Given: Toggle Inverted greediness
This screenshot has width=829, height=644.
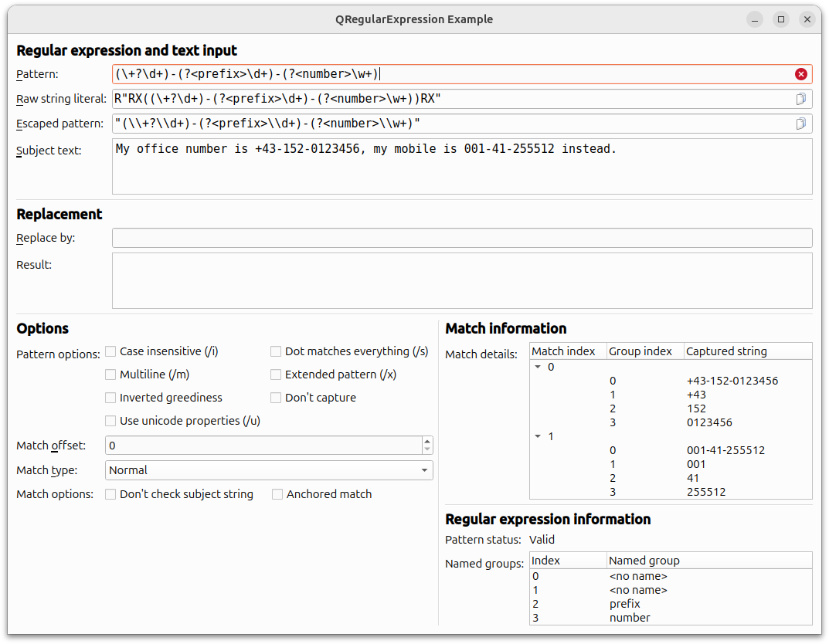Looking at the screenshot, I should [x=110, y=397].
